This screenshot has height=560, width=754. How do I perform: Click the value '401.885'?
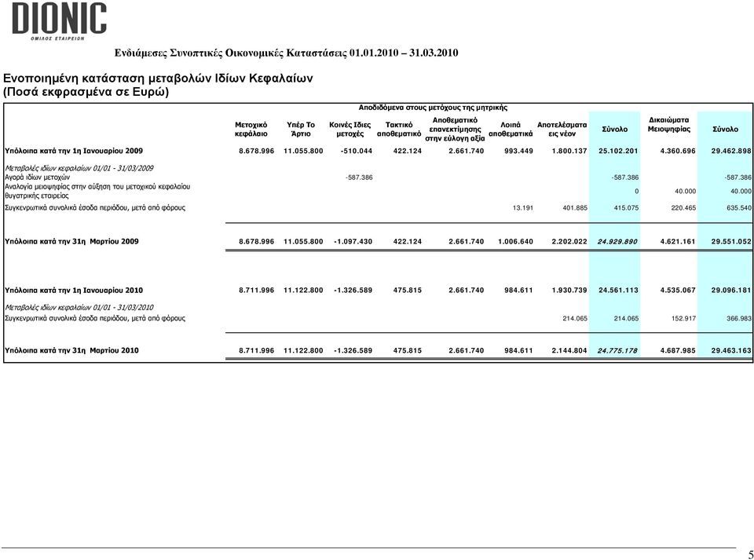pos(575,208)
